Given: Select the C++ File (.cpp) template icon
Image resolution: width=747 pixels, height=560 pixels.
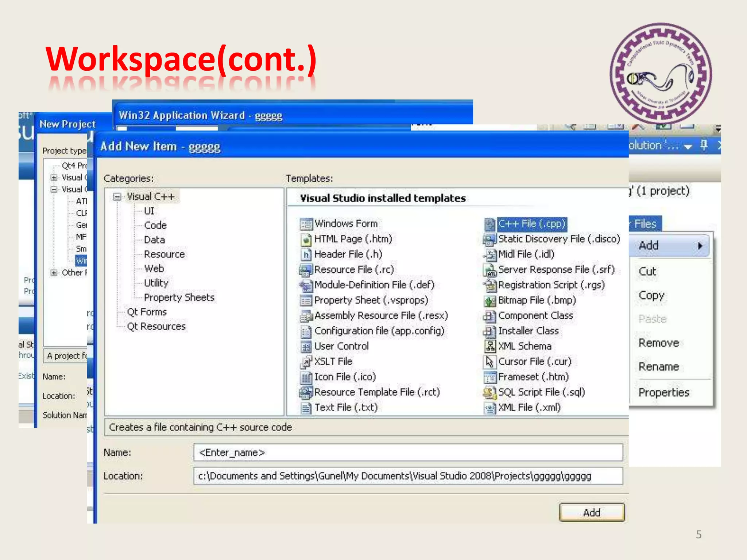Looking at the screenshot, I should pyautogui.click(x=489, y=224).
